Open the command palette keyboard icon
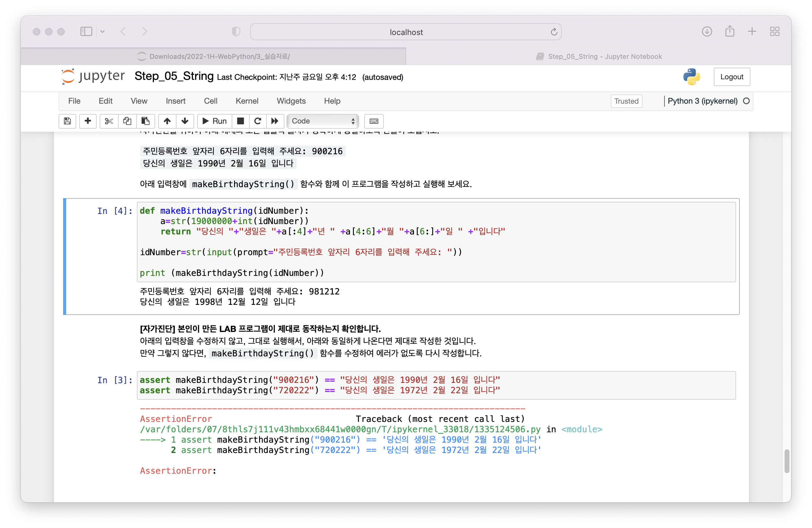Image resolution: width=812 pixels, height=528 pixels. 374,121
